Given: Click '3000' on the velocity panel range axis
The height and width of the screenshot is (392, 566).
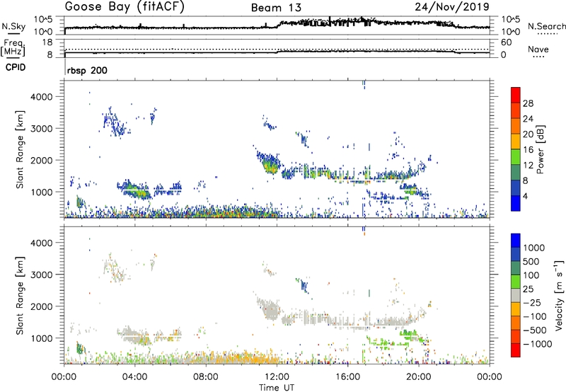Looking at the screenshot, I should 42,275.
